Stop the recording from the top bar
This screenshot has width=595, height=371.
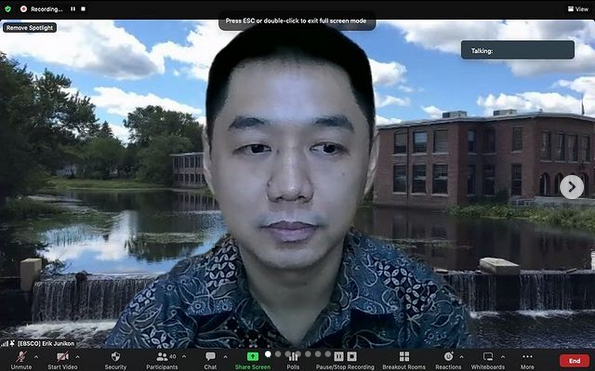(x=83, y=9)
